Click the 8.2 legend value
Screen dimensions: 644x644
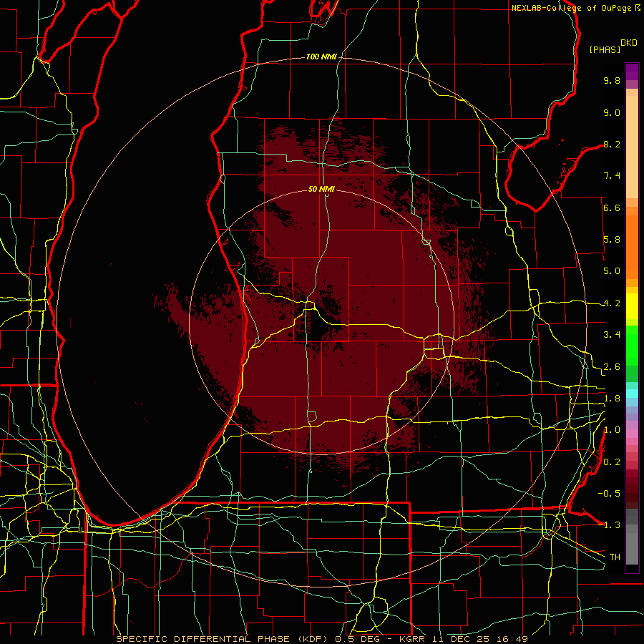(x=612, y=144)
